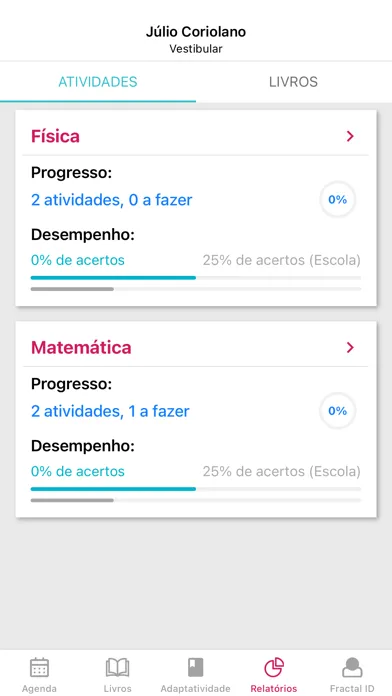The height and width of the screenshot is (696, 392).
Task: Tap the Física 0% progress circle
Action: (337, 200)
